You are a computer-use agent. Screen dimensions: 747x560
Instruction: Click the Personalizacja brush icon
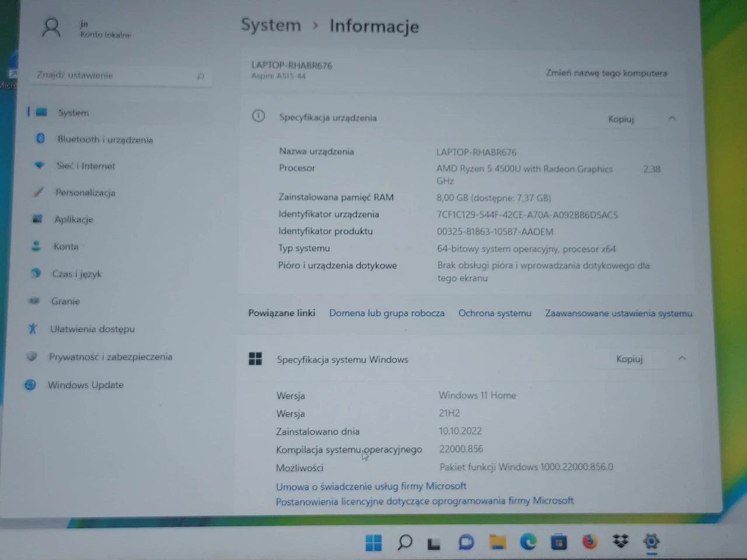point(39,191)
